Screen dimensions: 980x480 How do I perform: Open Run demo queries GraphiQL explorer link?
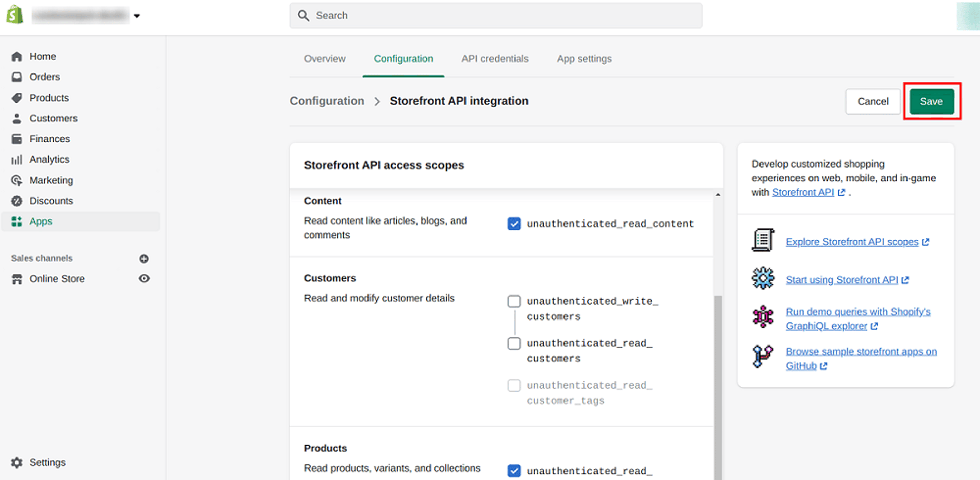click(858, 319)
